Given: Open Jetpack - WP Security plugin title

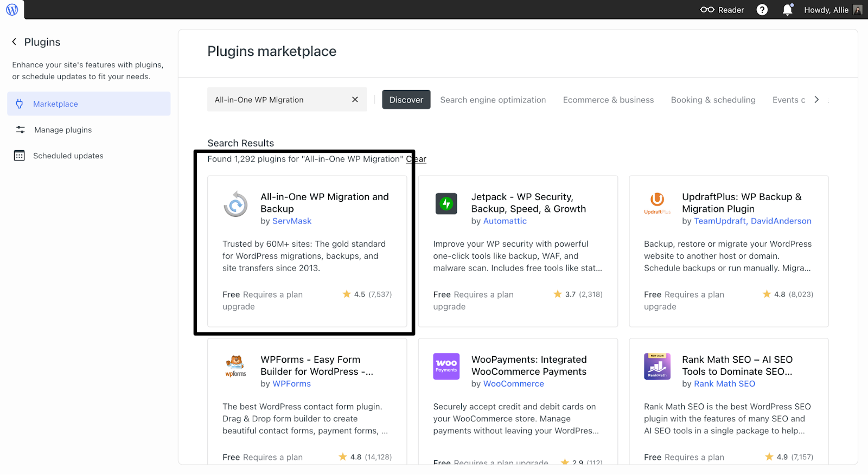Looking at the screenshot, I should pos(528,203).
